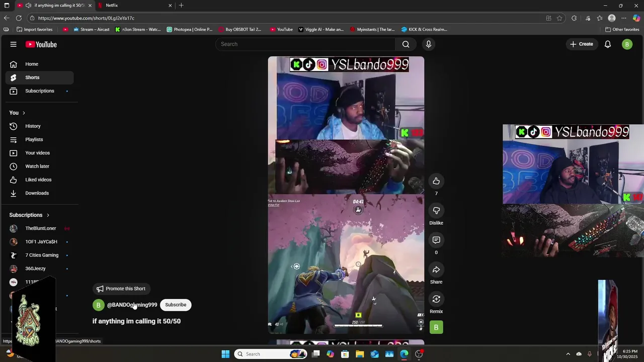Click Promote this Short
This screenshot has width=644, height=362.
coord(121,289)
